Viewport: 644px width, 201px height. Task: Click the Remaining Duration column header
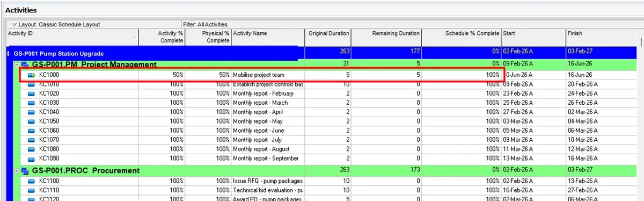[386, 37]
